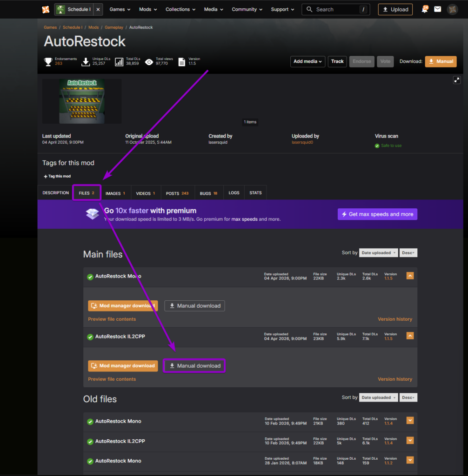Viewport: 468px width, 476px height.
Task: Switch to the Logs tab
Action: click(234, 193)
